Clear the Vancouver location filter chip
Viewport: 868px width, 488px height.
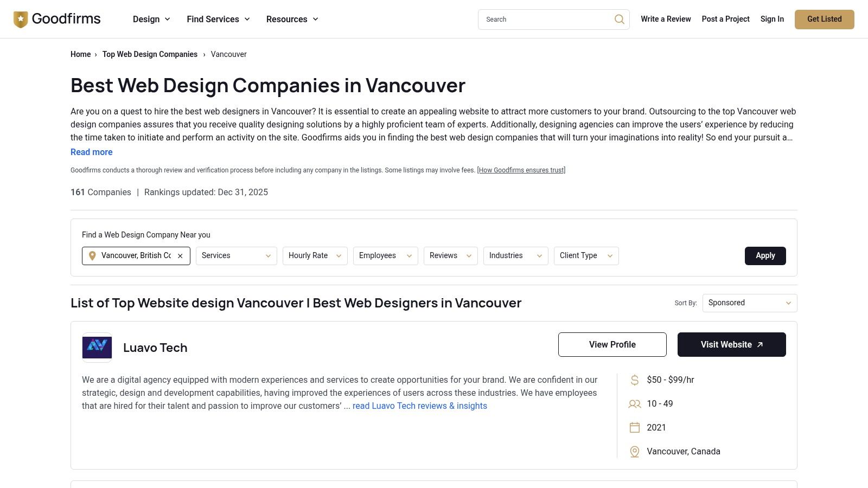[x=180, y=255]
